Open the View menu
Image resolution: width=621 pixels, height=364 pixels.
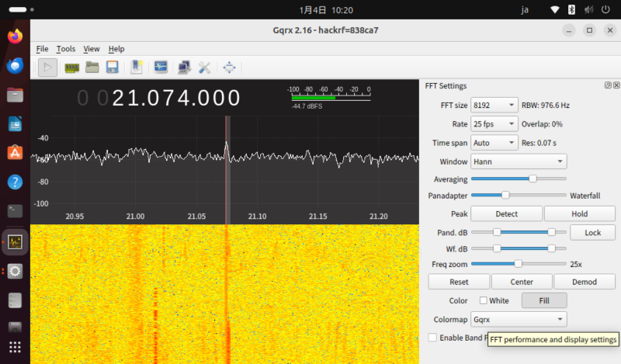(91, 49)
